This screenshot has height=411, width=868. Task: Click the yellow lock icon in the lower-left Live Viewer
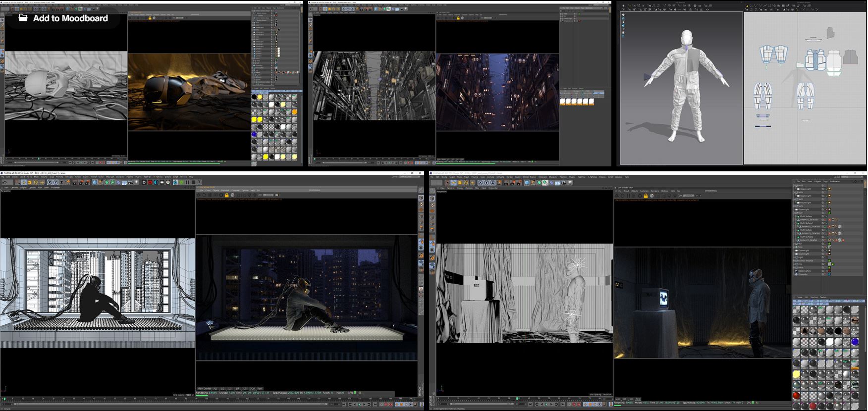(x=227, y=195)
